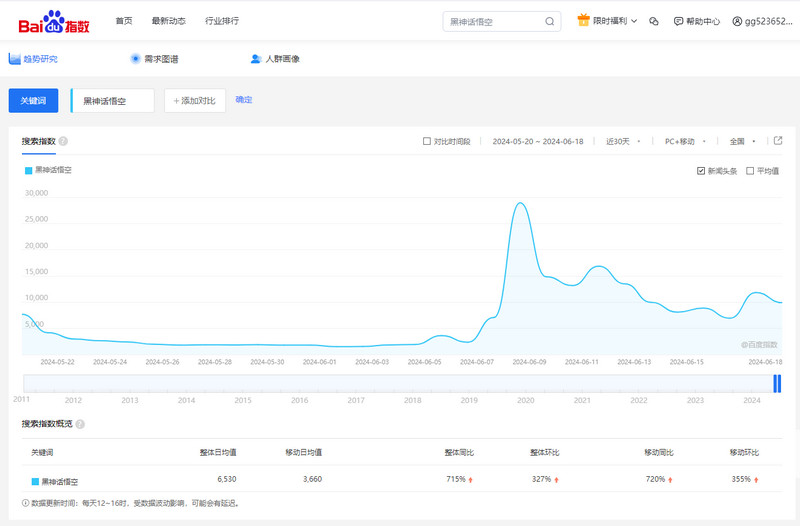Click the 327% overall ring ratio value

[x=541, y=479]
